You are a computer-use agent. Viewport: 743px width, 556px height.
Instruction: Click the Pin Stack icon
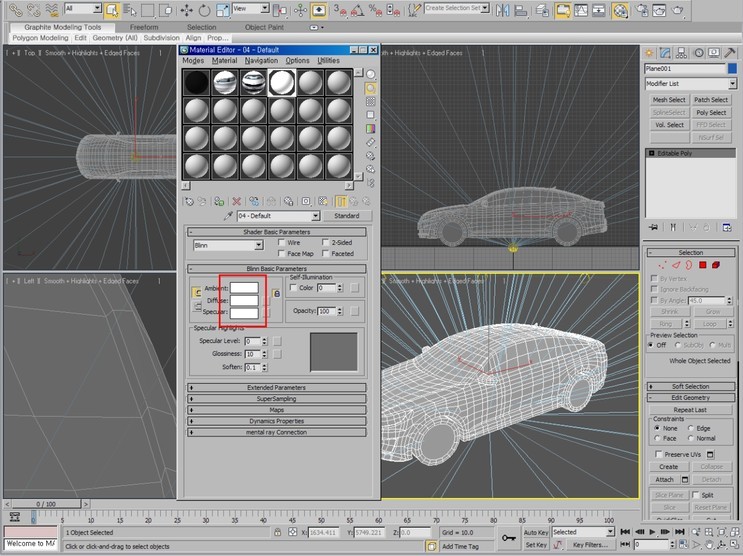pos(653,228)
